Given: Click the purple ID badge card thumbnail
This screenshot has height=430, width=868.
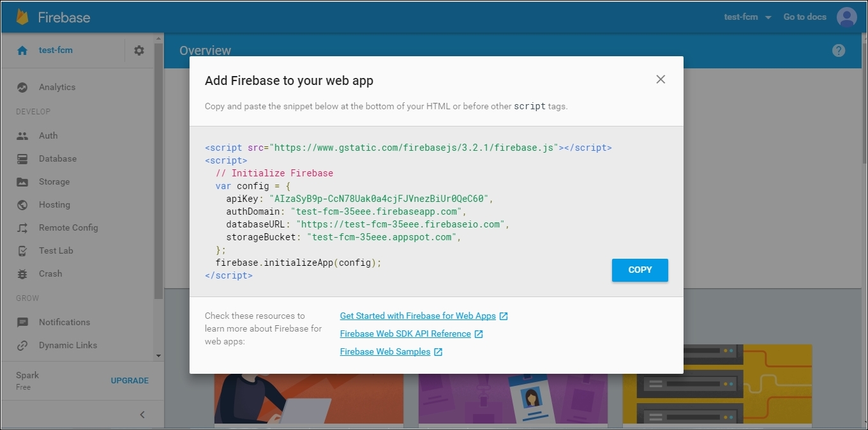Looking at the screenshot, I should 513,400.
